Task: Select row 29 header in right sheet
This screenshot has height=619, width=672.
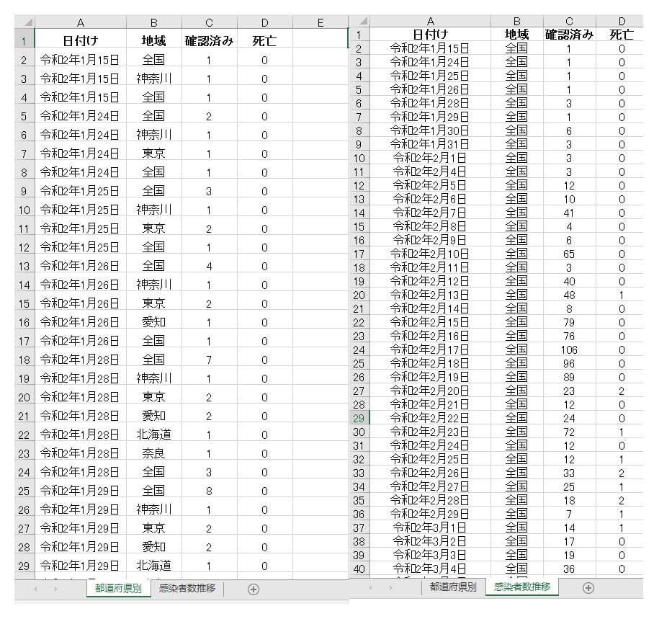Action: (359, 418)
